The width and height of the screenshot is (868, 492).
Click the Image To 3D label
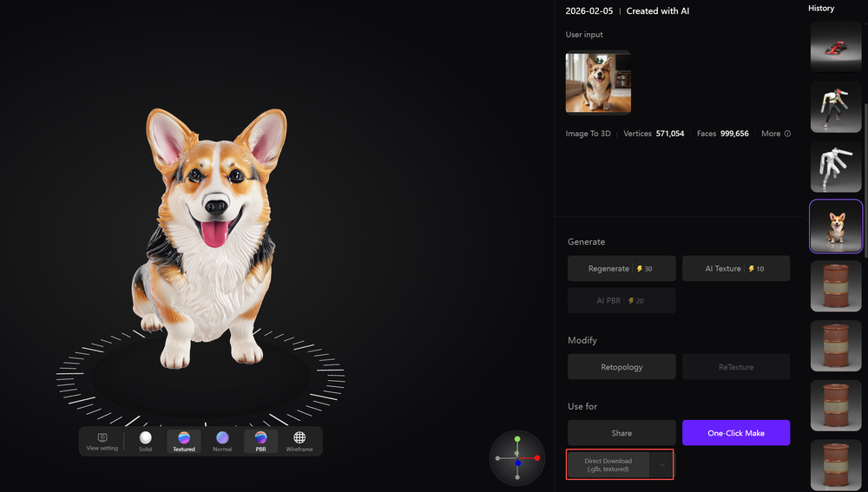pyautogui.click(x=588, y=134)
